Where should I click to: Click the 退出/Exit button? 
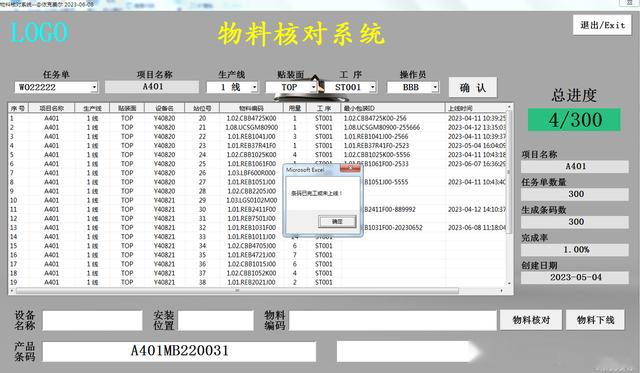(602, 25)
